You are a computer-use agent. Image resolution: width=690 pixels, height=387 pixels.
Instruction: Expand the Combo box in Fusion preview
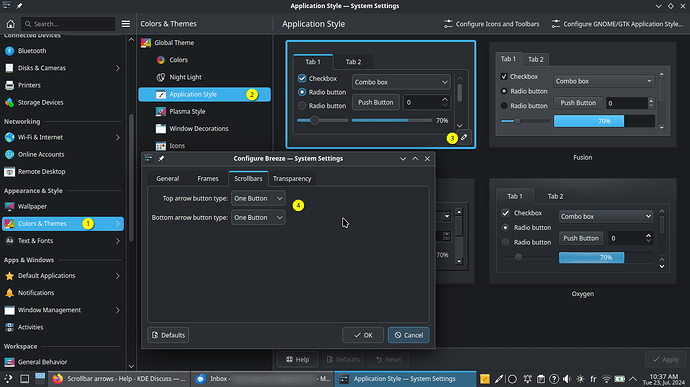[603, 81]
